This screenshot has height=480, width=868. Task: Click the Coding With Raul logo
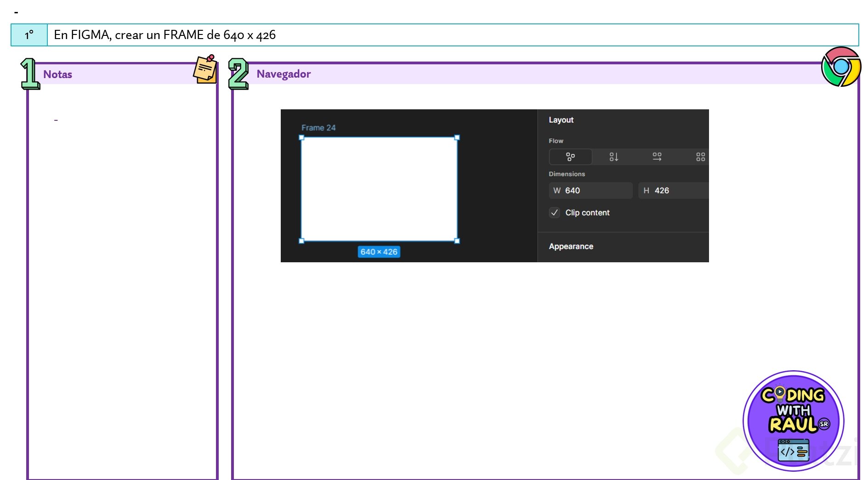coord(794,421)
